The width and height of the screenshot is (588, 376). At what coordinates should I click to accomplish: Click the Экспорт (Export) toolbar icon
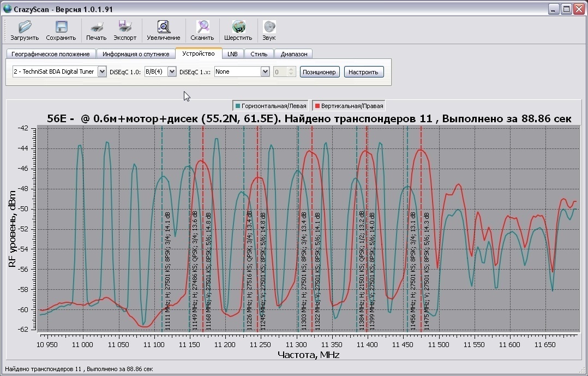coord(125,27)
